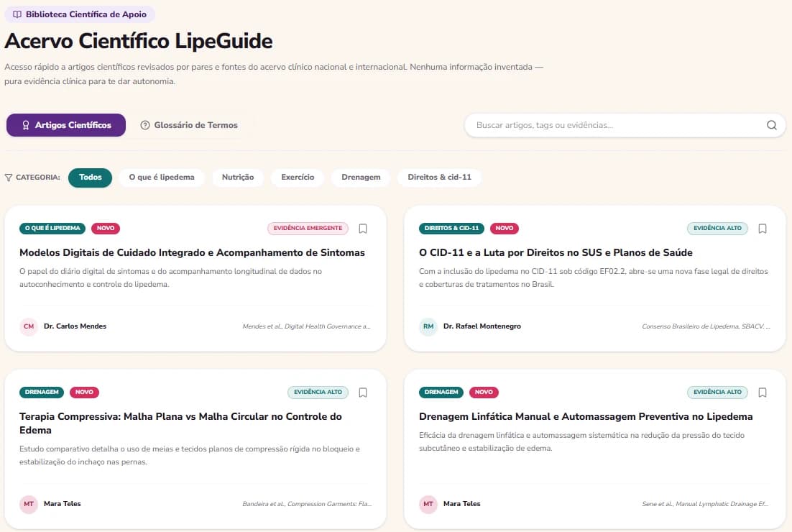Click the description mentioning código EF02.2
Viewport: 792px width, 532px height.
point(594,278)
